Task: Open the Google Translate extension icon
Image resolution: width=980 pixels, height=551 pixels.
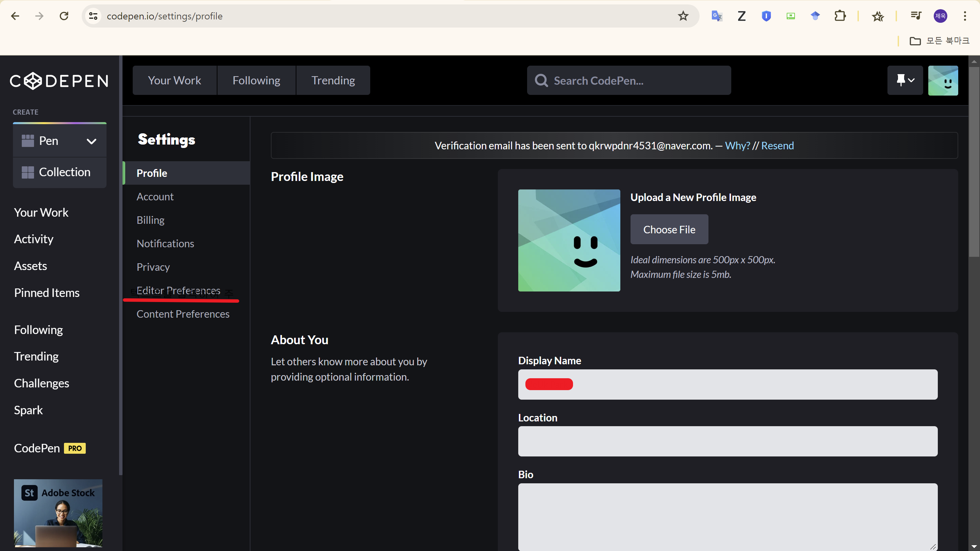Action: click(x=717, y=16)
